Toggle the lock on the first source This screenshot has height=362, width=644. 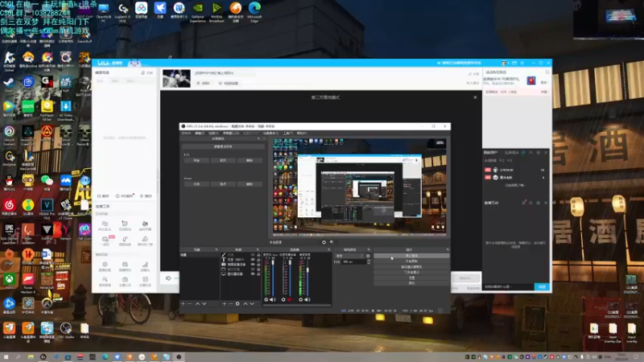coord(257,255)
